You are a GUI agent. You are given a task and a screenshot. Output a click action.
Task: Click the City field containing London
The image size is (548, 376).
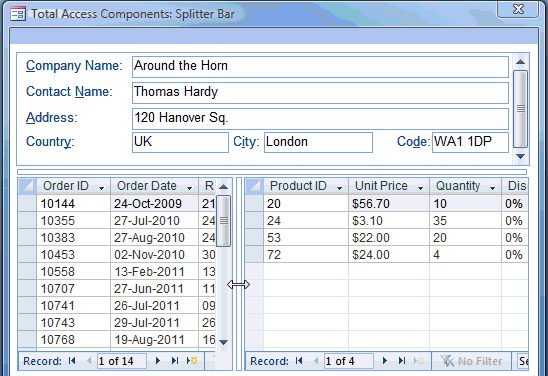(x=318, y=142)
